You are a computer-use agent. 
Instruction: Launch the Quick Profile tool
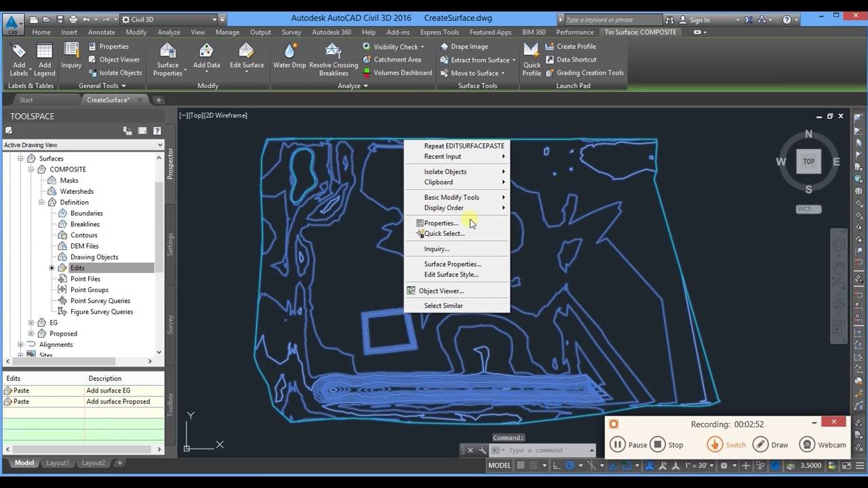(532, 59)
